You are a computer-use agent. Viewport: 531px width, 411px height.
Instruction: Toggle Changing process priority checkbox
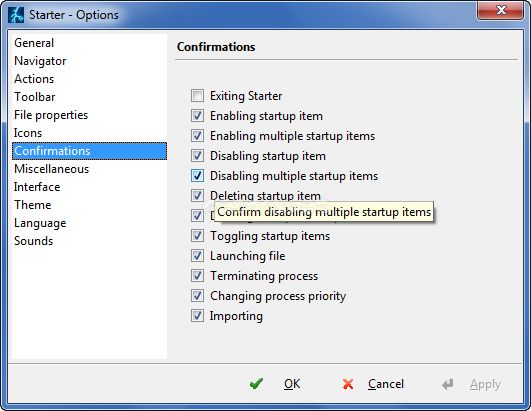197,296
